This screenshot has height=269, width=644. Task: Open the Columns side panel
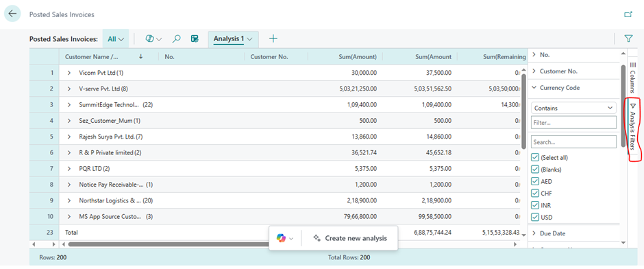(632, 78)
